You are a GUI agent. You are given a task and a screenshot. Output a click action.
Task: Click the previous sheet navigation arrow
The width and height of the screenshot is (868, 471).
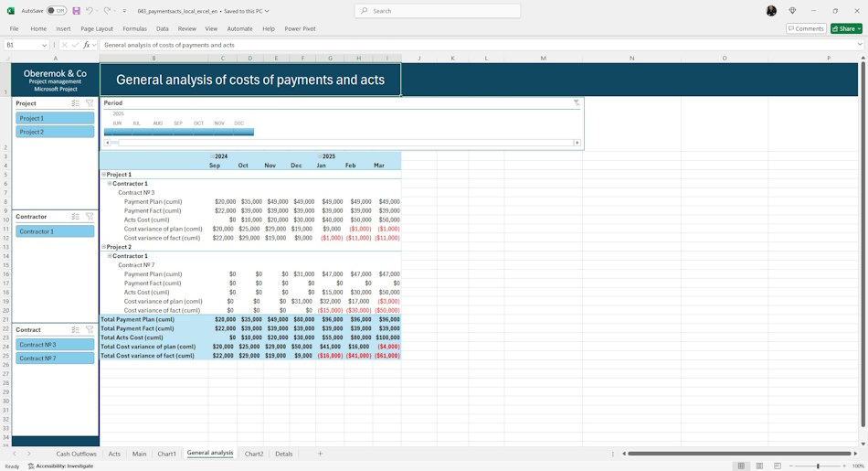pyautogui.click(x=15, y=454)
